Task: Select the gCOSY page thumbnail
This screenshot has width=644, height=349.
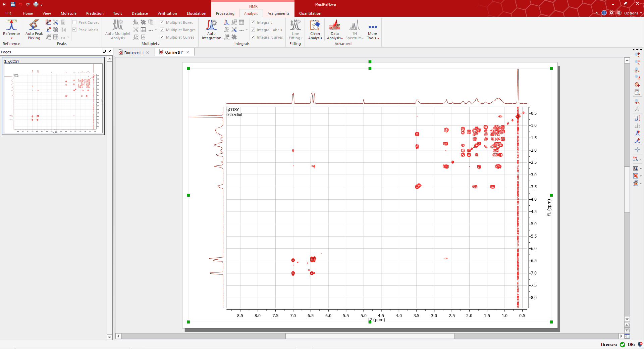Action: (x=54, y=96)
